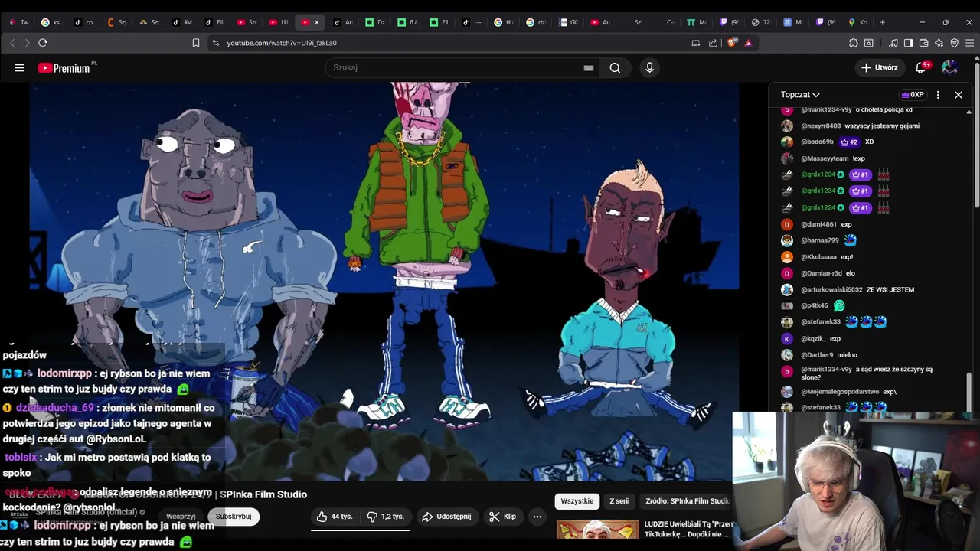Viewport: 980px width, 551px height.
Task: Open chat user @Masseyyteam name
Action: tap(825, 158)
